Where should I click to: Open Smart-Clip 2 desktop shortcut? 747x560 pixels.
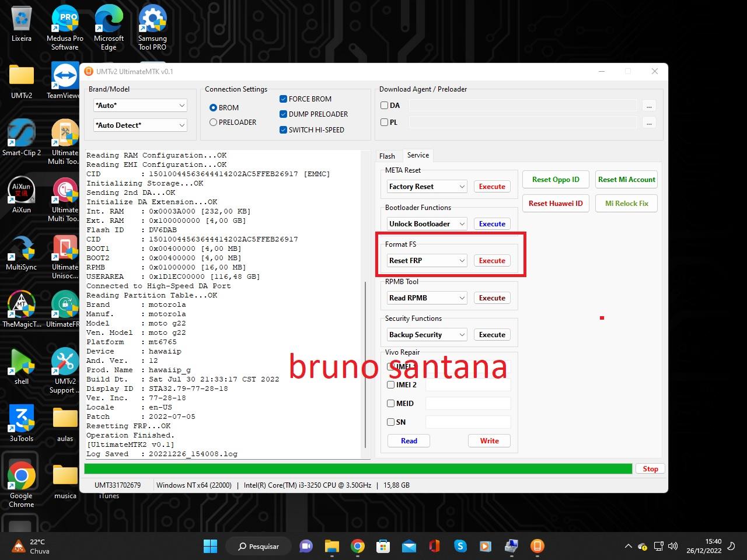(x=22, y=138)
